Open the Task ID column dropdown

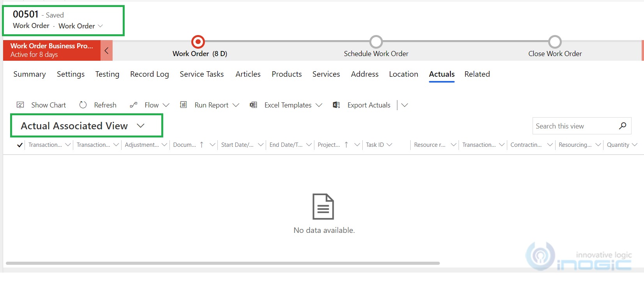tap(389, 144)
